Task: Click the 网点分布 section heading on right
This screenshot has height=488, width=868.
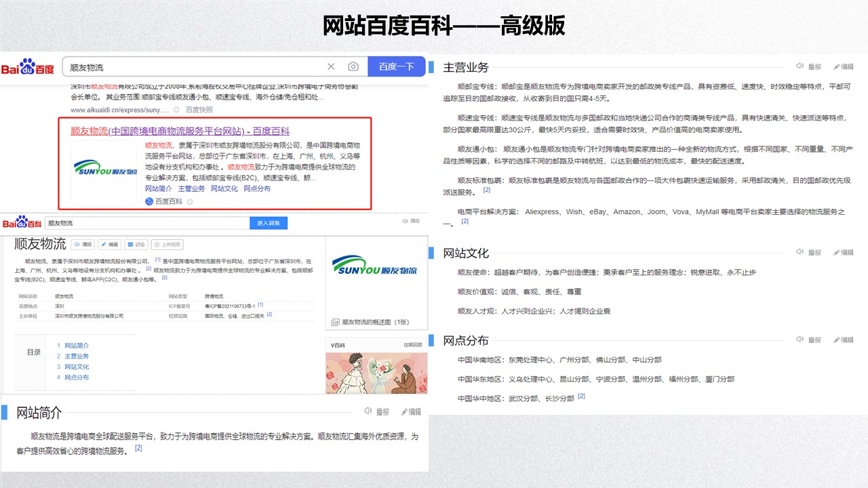Action: pos(466,340)
